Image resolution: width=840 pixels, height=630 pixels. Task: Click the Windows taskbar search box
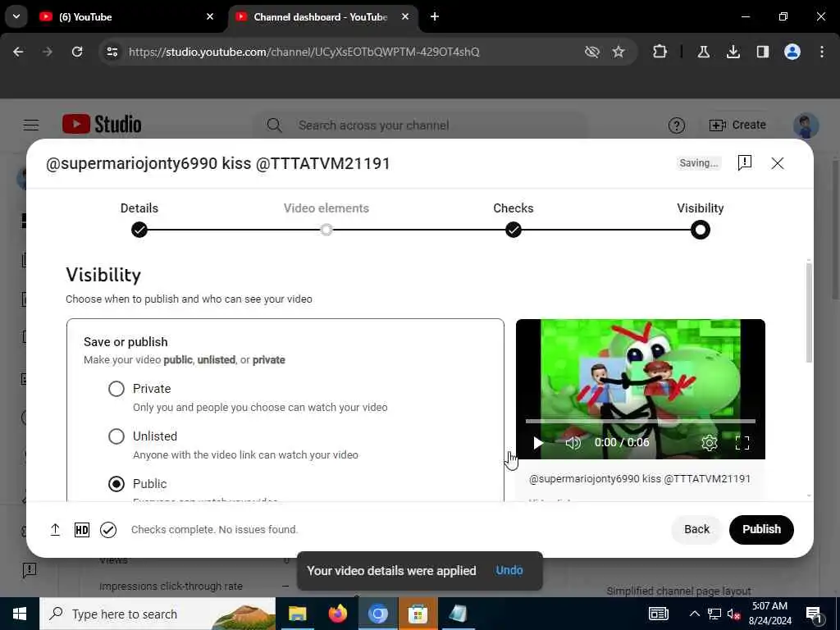tap(157, 614)
